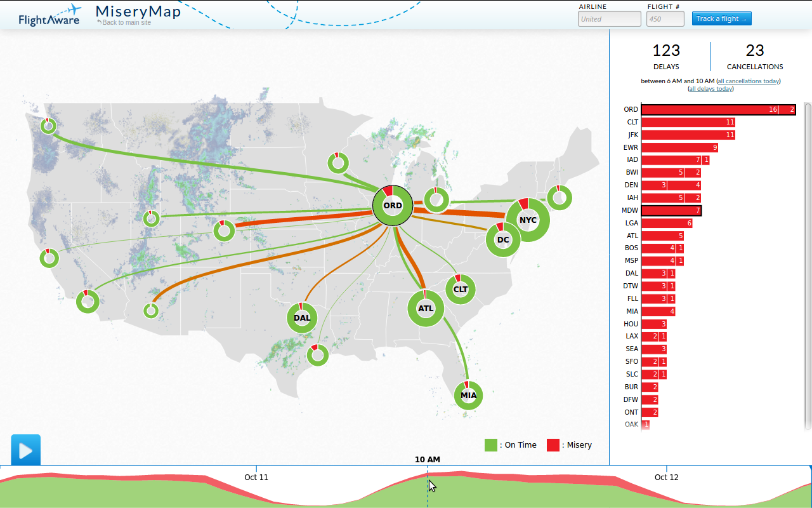Screen dimensions: 812x508
Task: Select the DTW delay bar
Action: coord(658,286)
